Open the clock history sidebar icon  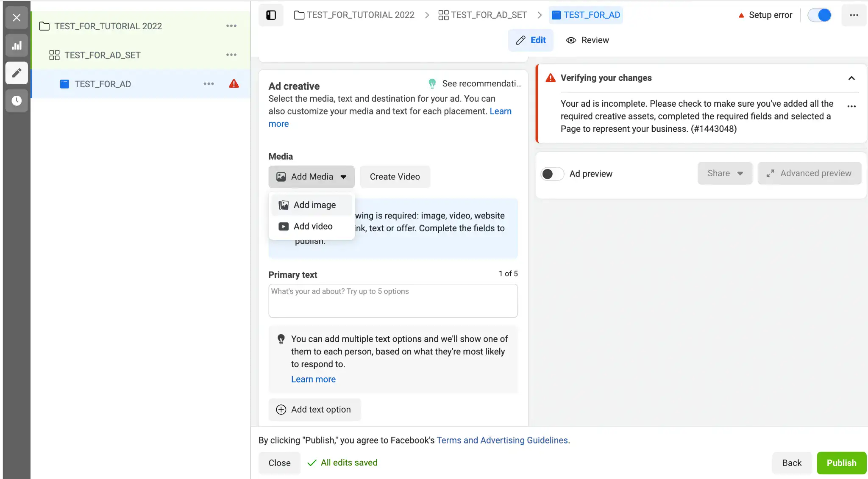(x=17, y=101)
